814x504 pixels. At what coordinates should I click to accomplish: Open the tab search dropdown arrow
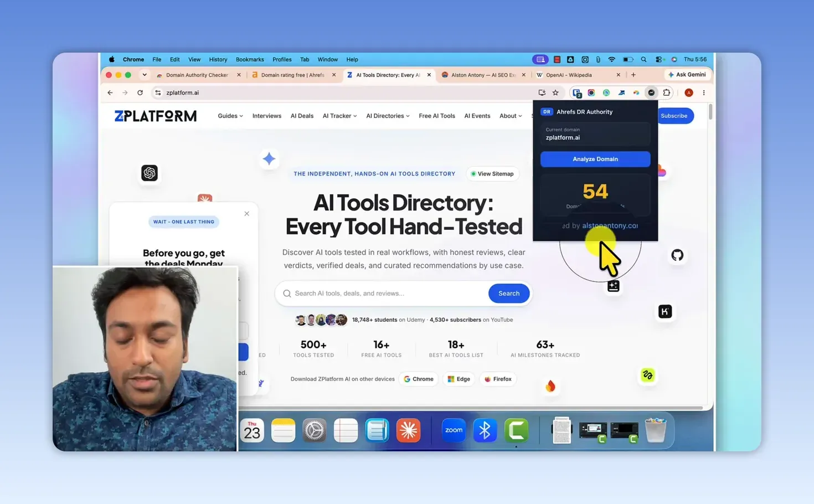pyautogui.click(x=145, y=75)
